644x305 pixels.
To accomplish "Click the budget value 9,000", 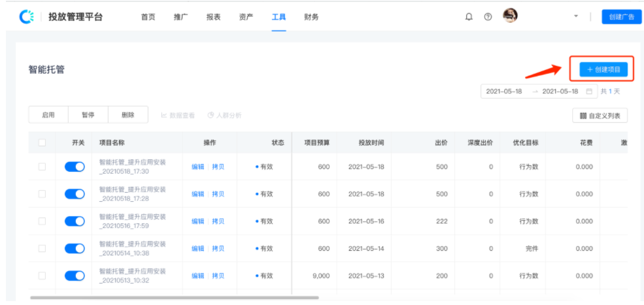I will [321, 276].
